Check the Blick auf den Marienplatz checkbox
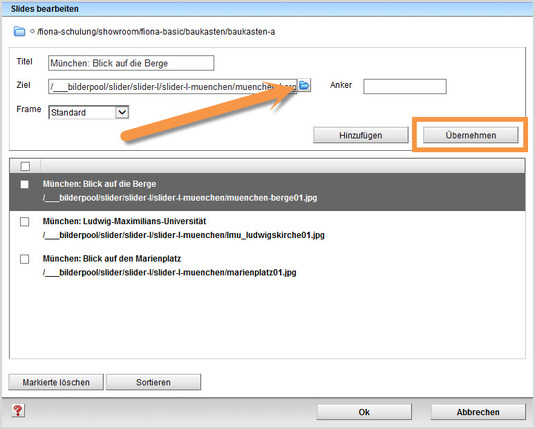The image size is (535, 429). tap(25, 259)
